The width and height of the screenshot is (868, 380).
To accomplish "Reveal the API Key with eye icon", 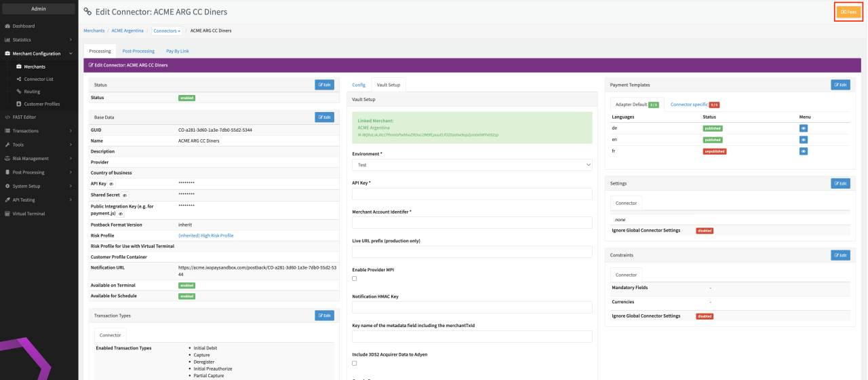I will 112,184.
